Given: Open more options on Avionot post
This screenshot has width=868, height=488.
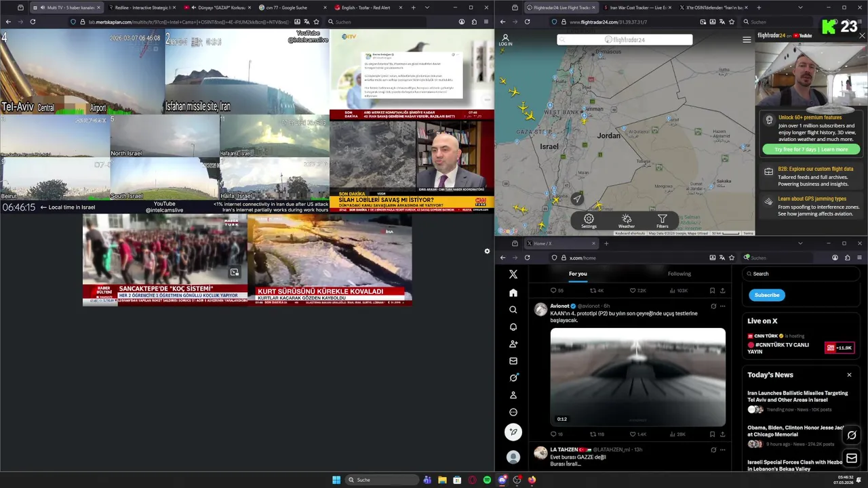Looking at the screenshot, I should pyautogui.click(x=722, y=306).
